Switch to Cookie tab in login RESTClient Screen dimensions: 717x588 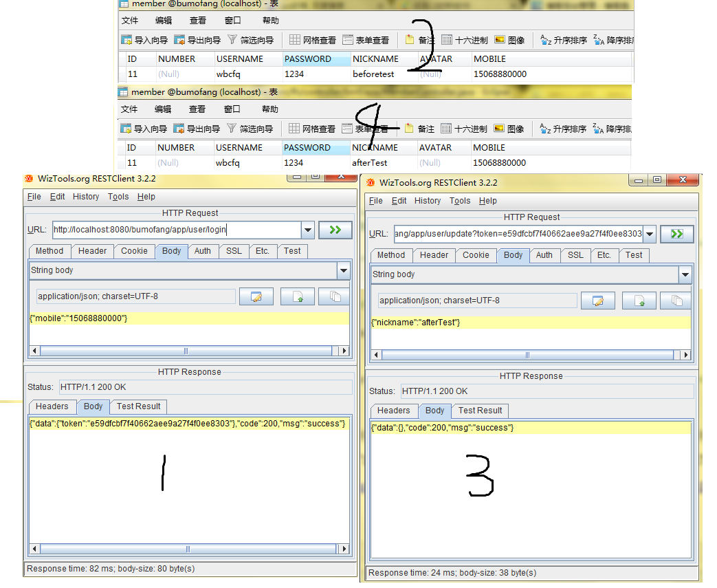click(135, 251)
